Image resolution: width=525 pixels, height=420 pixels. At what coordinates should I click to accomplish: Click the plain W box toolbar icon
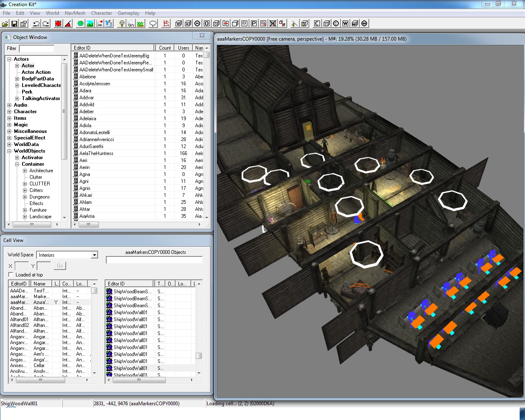coord(345,23)
